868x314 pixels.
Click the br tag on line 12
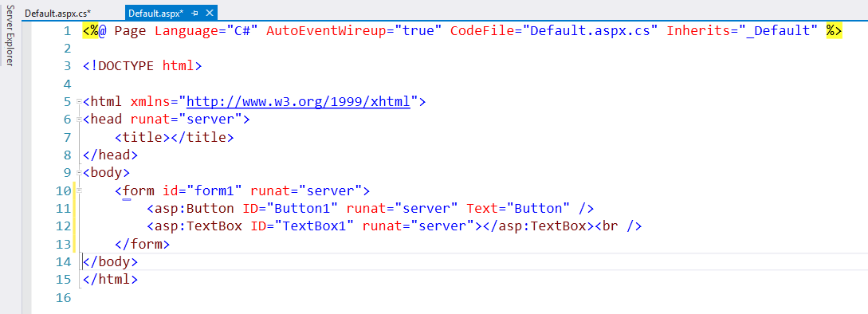click(619, 226)
